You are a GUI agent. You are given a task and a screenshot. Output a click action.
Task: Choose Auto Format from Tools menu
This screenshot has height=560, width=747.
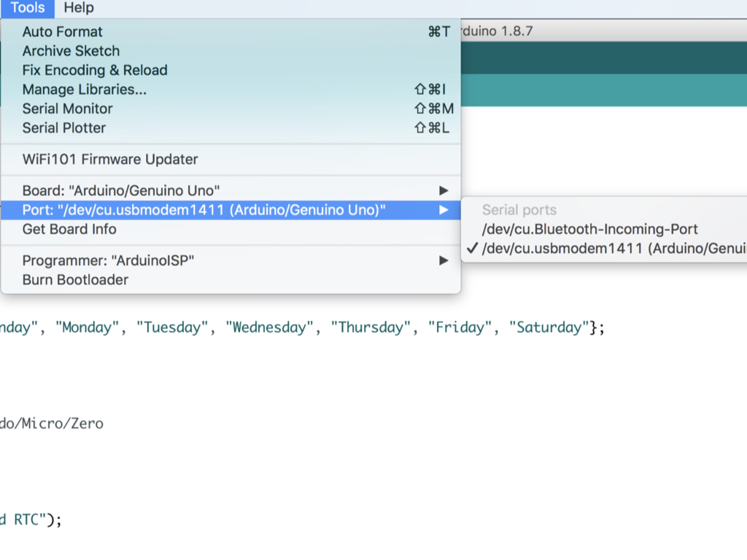pos(231,32)
